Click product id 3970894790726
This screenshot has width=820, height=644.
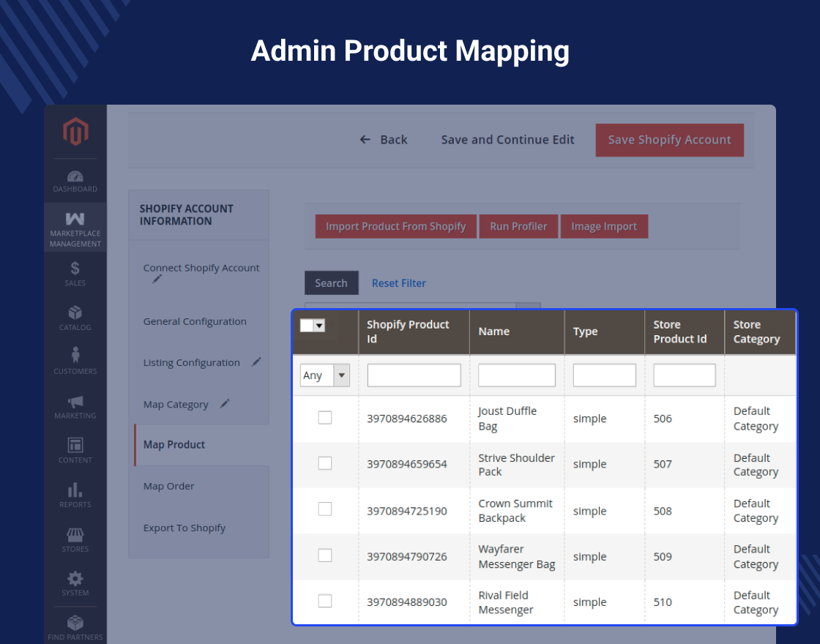tap(407, 557)
